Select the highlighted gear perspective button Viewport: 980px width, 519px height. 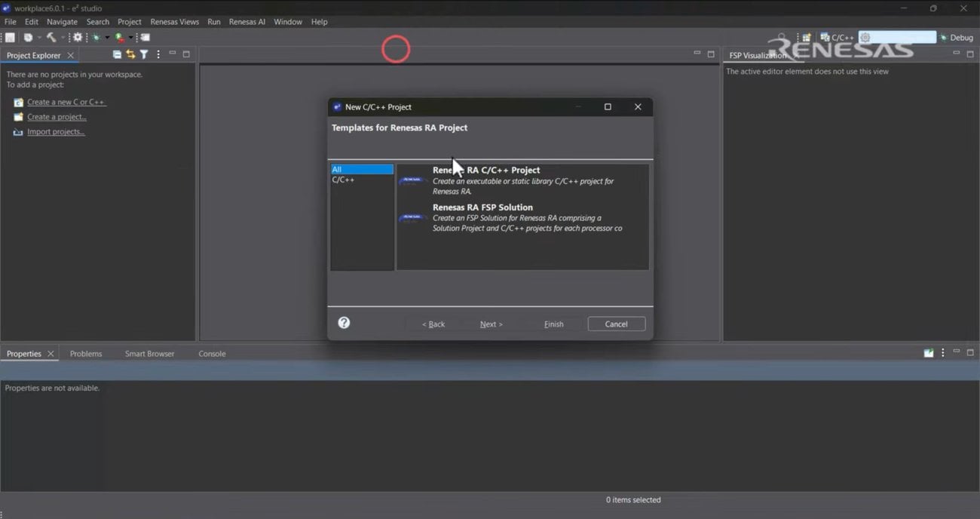coord(897,37)
